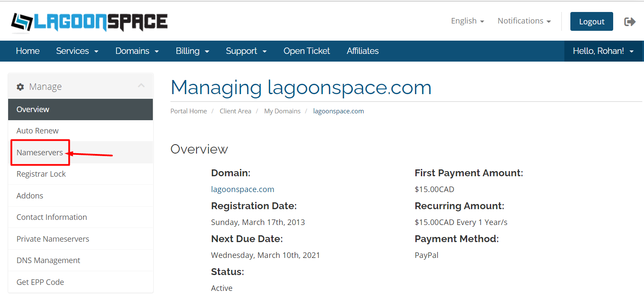Select Nameservers in the sidebar

[x=40, y=152]
